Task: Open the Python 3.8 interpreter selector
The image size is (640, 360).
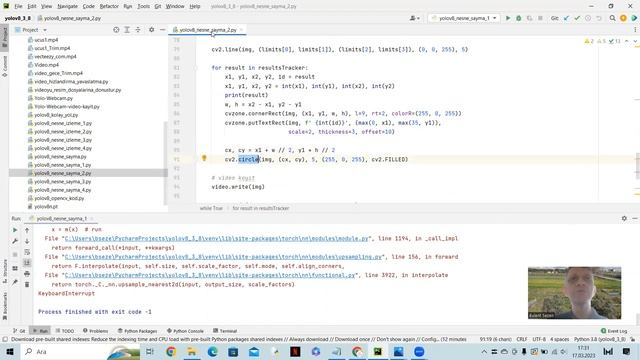Action: 600,340
